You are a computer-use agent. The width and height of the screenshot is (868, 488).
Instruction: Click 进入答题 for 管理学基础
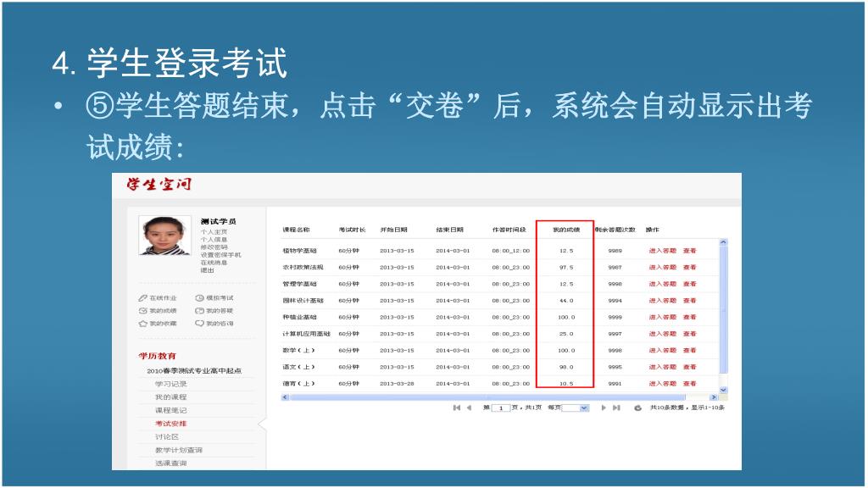663,284
